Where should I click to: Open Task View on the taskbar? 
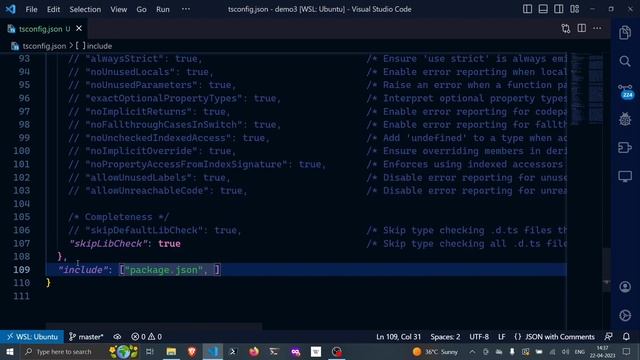coord(150,352)
